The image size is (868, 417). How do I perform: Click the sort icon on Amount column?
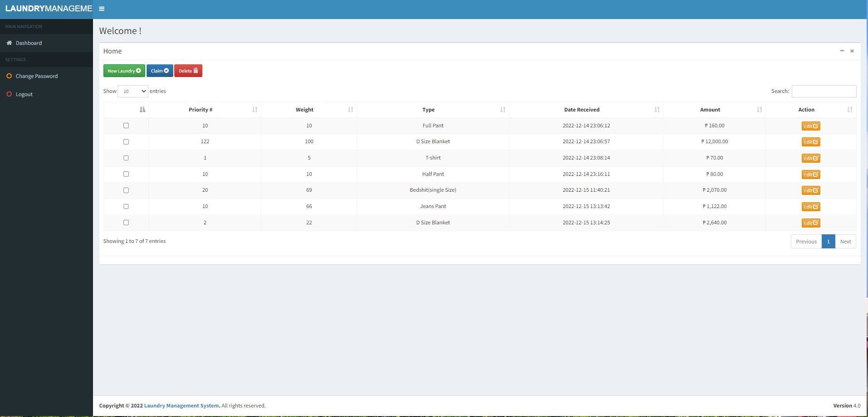coord(759,109)
